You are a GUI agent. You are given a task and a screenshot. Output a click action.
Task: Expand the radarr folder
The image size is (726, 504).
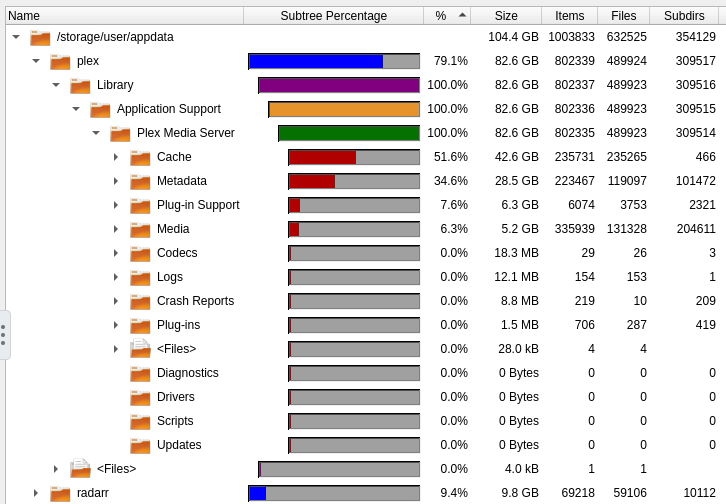click(36, 493)
